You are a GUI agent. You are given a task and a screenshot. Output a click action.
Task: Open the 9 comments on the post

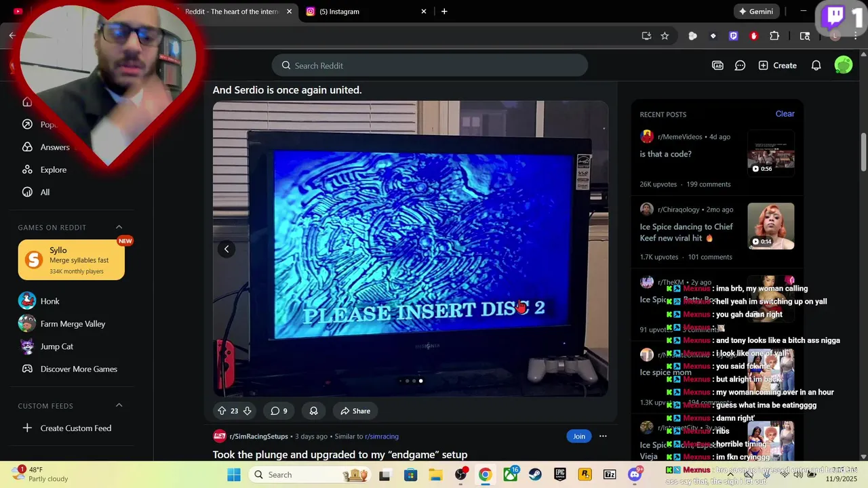pyautogui.click(x=279, y=411)
